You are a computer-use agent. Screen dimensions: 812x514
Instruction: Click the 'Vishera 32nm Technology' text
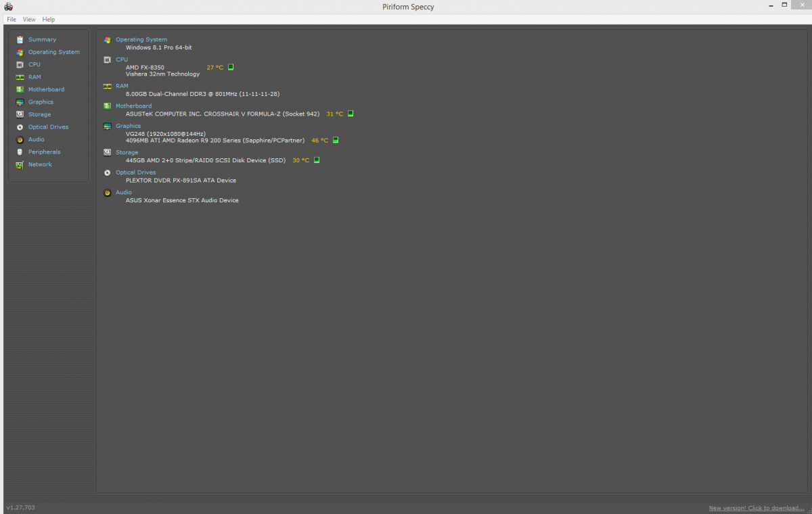(x=162, y=74)
